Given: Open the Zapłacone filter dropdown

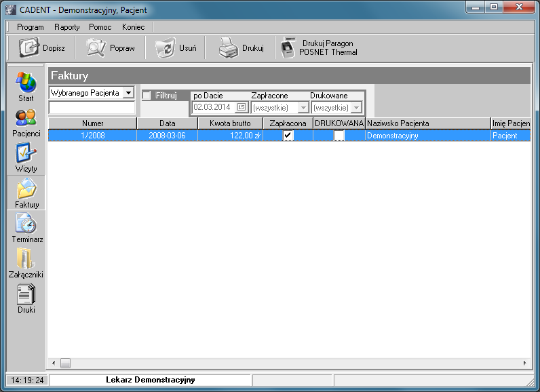Looking at the screenshot, I should click(303, 108).
